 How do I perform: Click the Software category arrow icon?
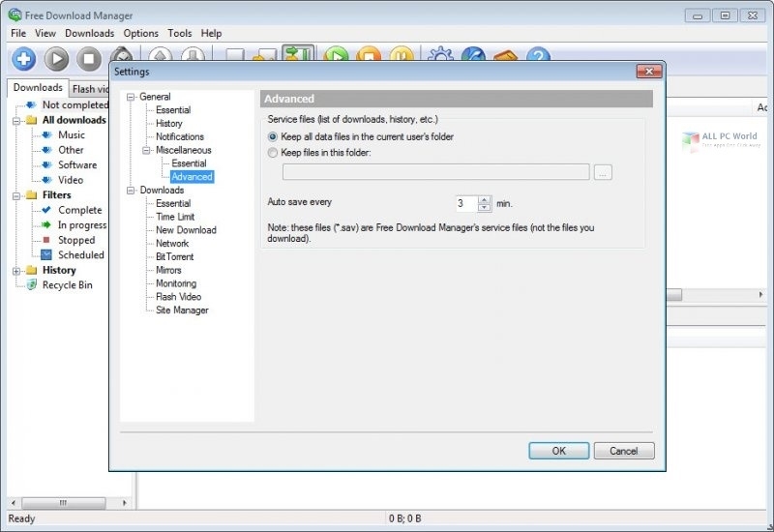[x=46, y=164]
